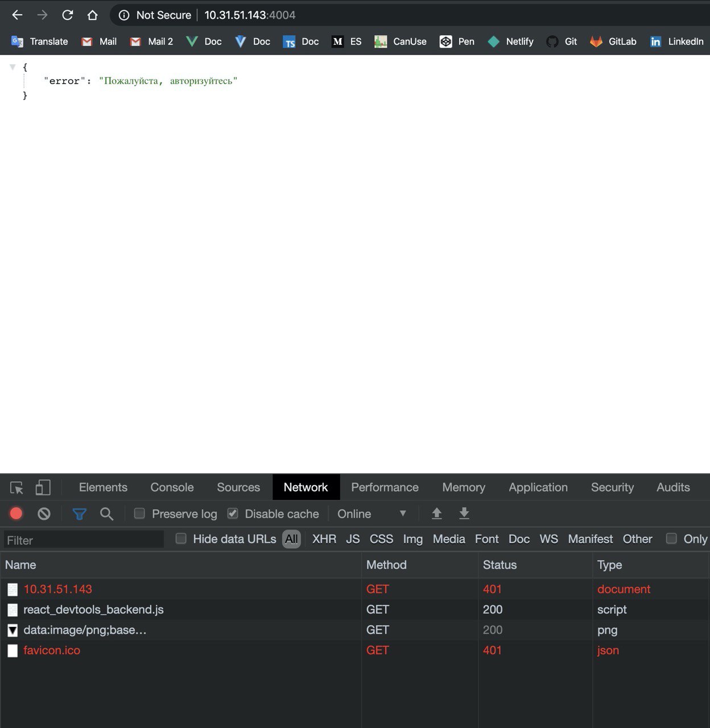The height and width of the screenshot is (728, 710).
Task: Select the 10.31.51.143 request row
Action: (355, 589)
